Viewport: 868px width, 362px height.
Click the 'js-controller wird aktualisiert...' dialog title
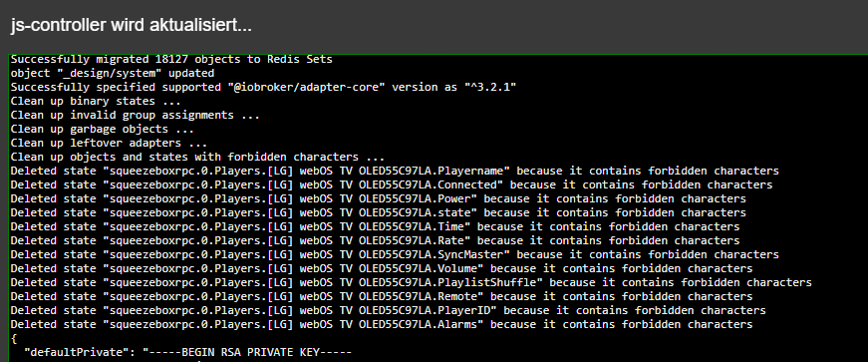(x=131, y=26)
